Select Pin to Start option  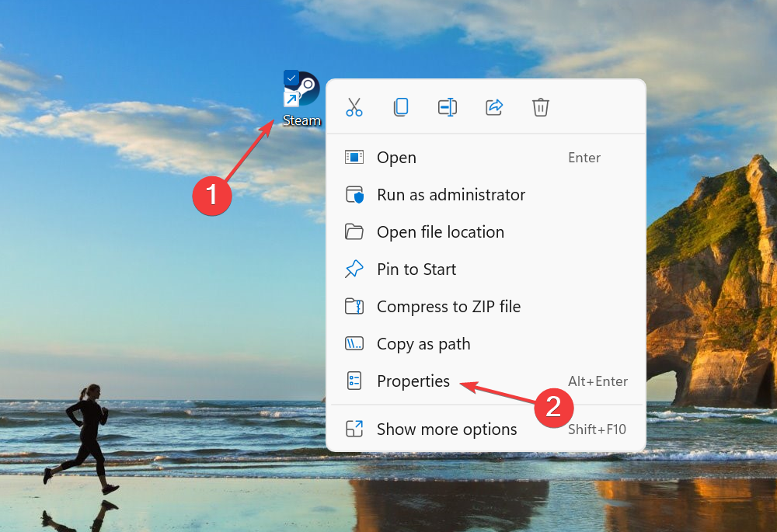point(486,269)
